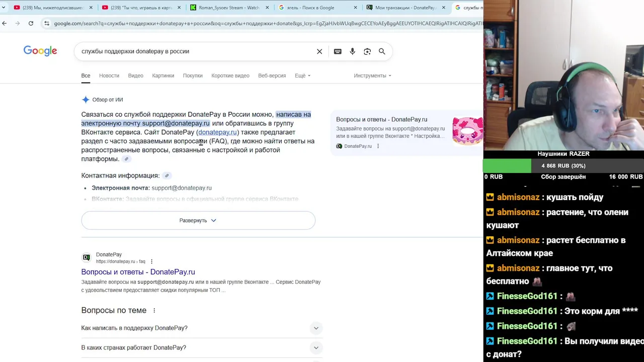Open the Ещё filters dropdown
The image size is (644, 362).
coord(302,75)
